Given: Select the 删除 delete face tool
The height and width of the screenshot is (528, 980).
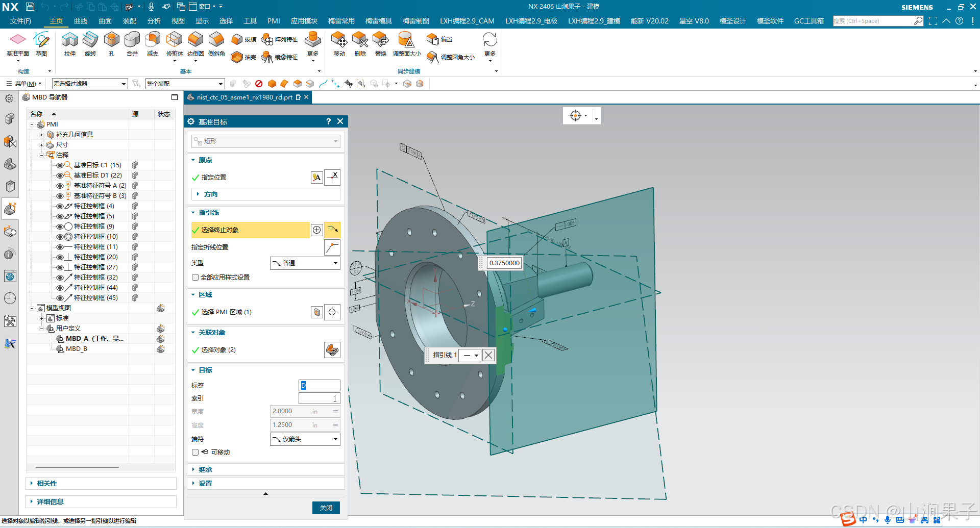Looking at the screenshot, I should click(360, 44).
